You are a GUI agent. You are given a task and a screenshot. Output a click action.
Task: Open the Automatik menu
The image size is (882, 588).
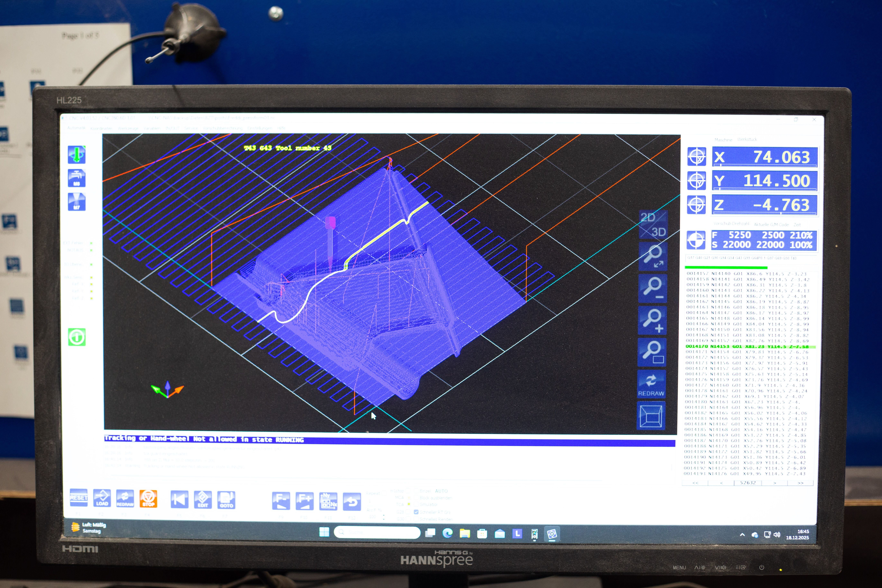77,128
